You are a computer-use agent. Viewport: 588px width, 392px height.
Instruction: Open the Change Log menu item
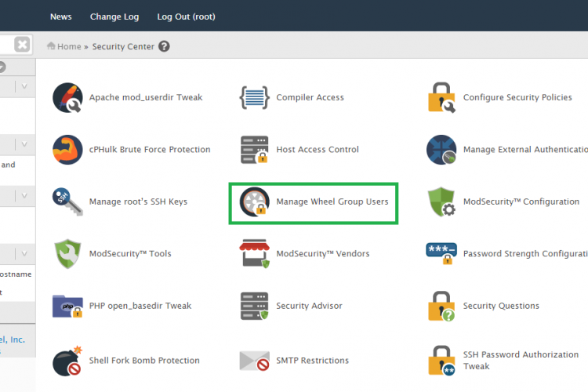coord(114,17)
